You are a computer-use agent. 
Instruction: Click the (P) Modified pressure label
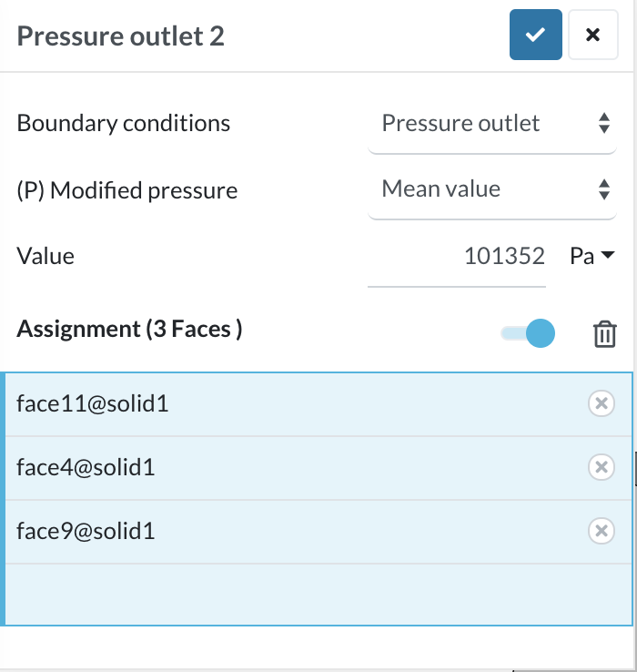point(127,190)
